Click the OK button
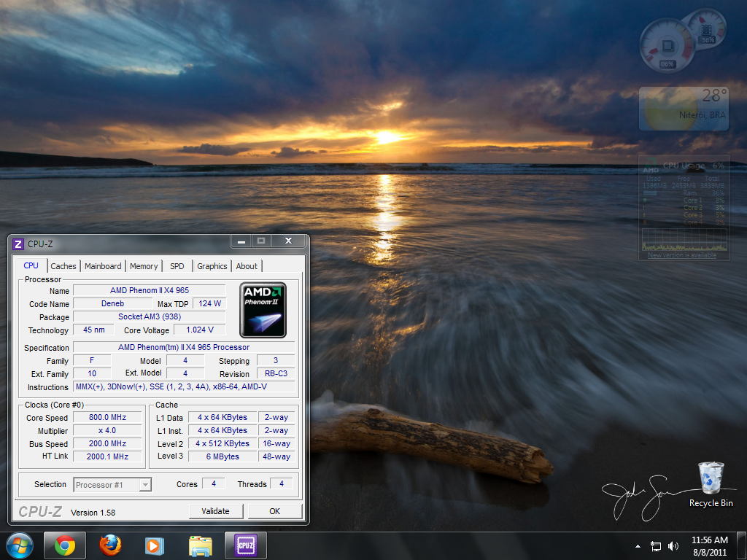Screen dimensions: 747x560 [275, 511]
